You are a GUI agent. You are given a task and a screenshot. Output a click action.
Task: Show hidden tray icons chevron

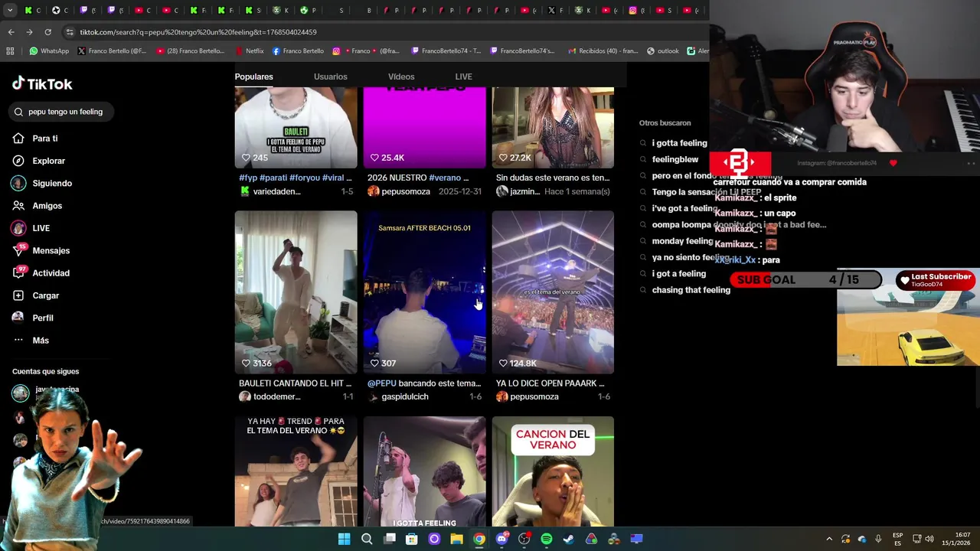pos(829,539)
